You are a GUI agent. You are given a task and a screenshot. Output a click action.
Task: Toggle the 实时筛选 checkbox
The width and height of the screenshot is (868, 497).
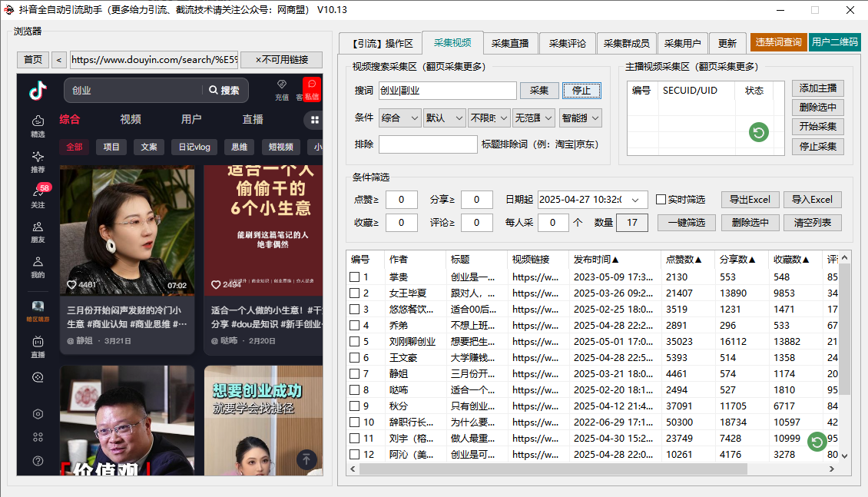click(x=661, y=199)
